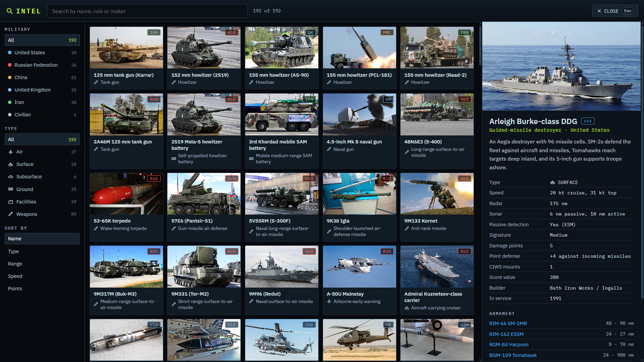The width and height of the screenshot is (644, 362).
Task: Click the UK badge on AS-90 howitzer card
Action: [x=311, y=33]
